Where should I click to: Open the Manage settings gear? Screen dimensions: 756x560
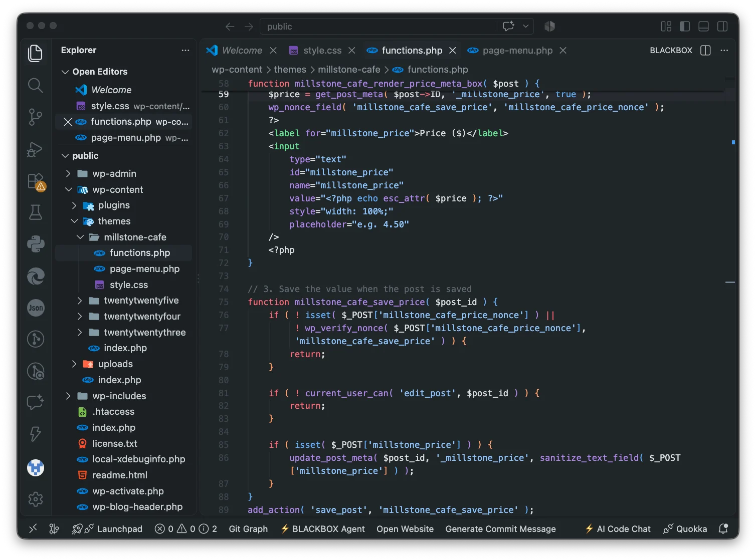[36, 499]
